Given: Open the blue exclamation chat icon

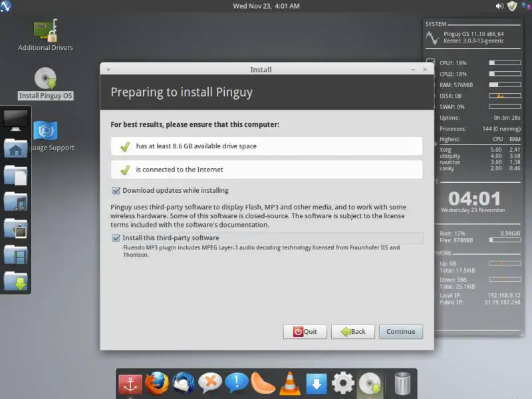Looking at the screenshot, I should tap(237, 383).
